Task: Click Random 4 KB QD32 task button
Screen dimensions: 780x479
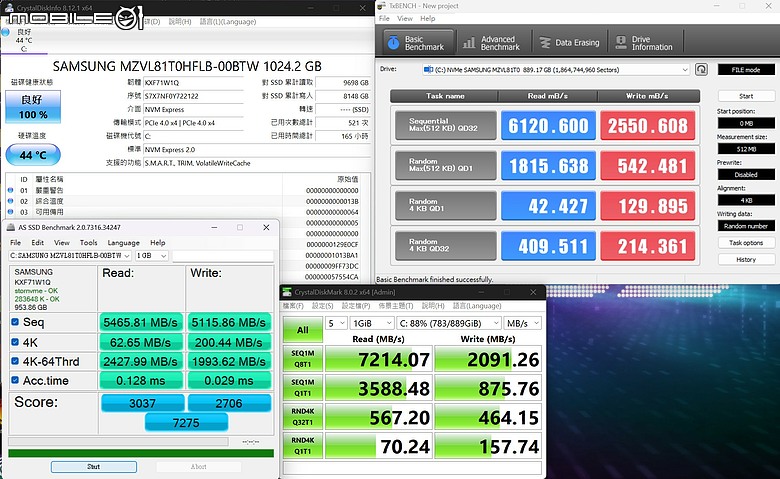Action: 445,245
